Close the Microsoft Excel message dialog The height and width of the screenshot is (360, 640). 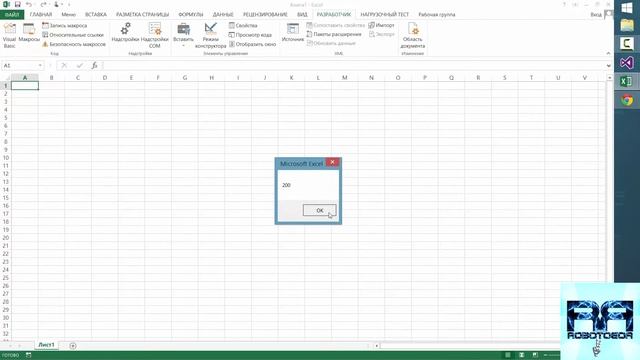point(332,162)
